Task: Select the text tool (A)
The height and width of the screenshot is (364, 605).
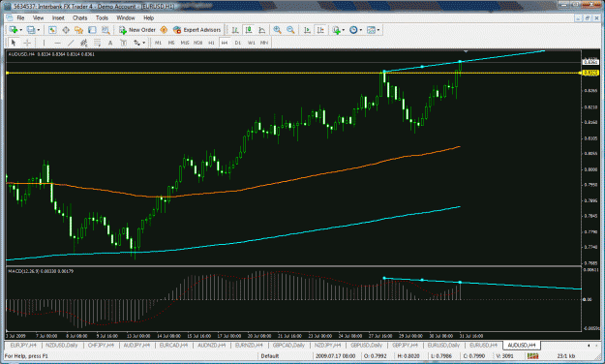Action: (110, 43)
